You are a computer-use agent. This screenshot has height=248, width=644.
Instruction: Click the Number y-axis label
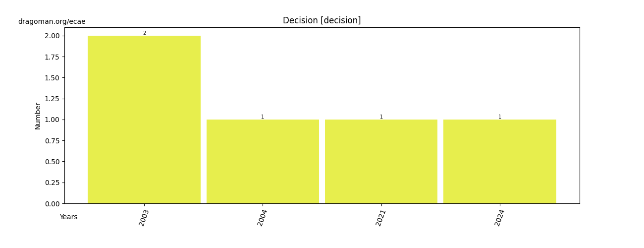tap(38, 116)
